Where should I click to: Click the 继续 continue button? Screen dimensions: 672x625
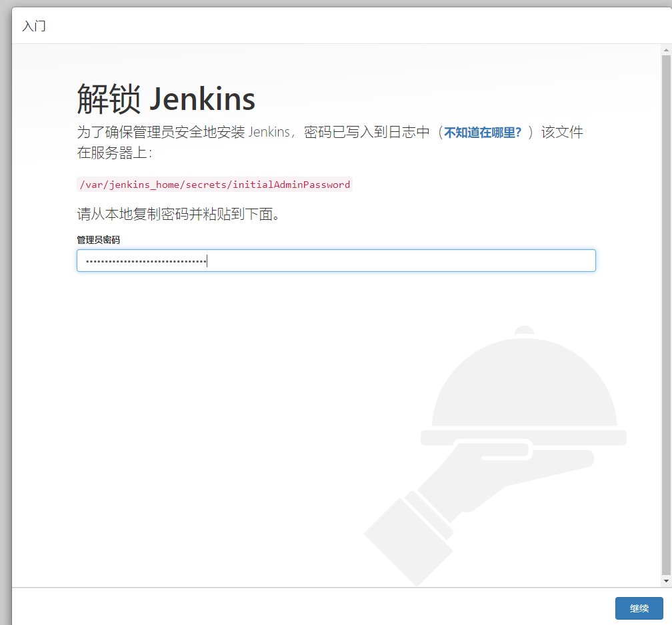pos(639,608)
